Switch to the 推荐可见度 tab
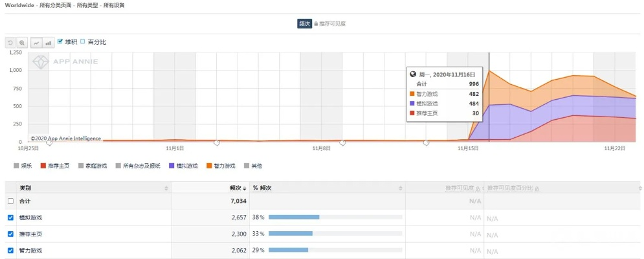Image resolution: width=644 pixels, height=259 pixels. pos(333,24)
